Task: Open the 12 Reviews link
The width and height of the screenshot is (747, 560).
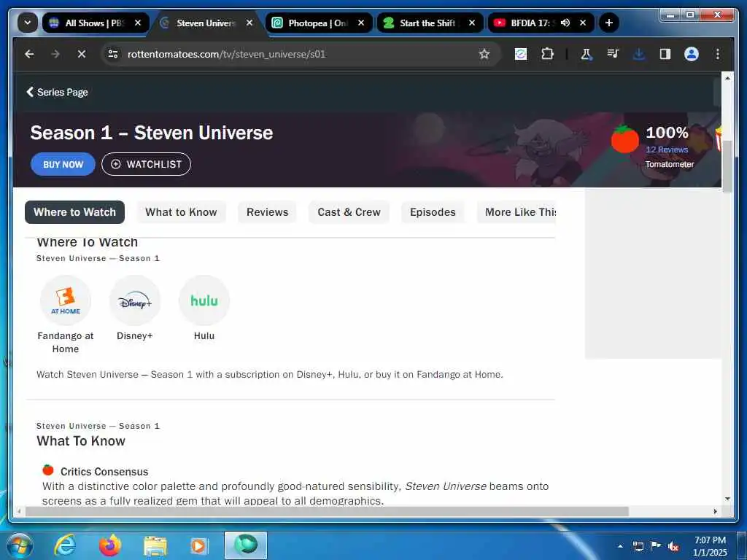Action: (667, 149)
